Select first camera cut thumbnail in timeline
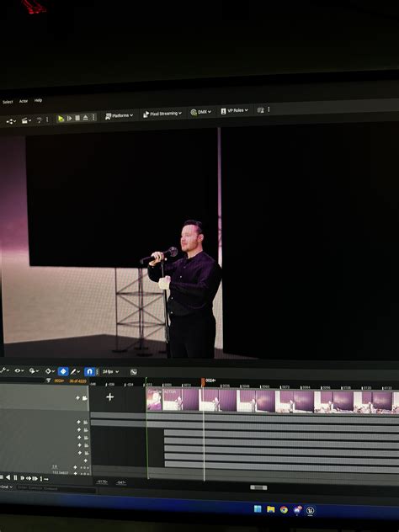This screenshot has width=399, height=532. click(154, 400)
